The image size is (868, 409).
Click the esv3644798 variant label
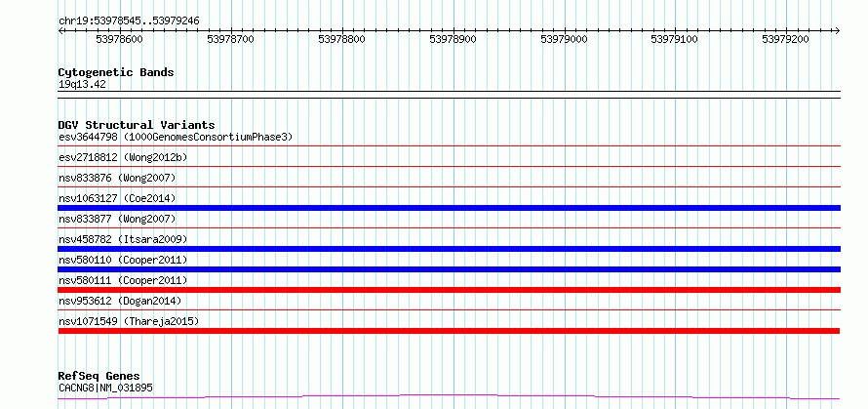(176, 137)
